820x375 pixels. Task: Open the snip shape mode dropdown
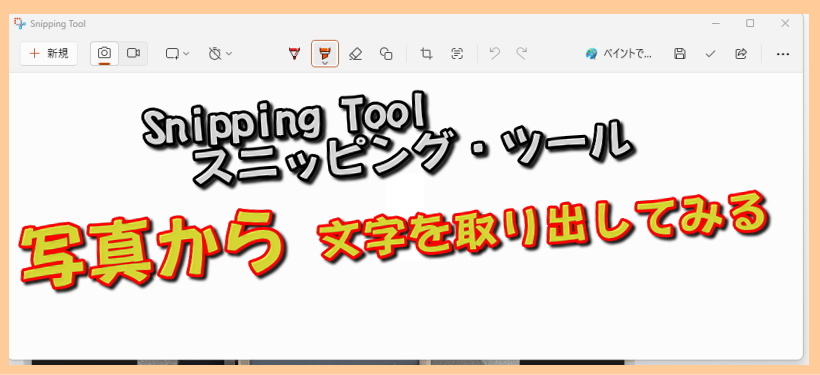177,54
